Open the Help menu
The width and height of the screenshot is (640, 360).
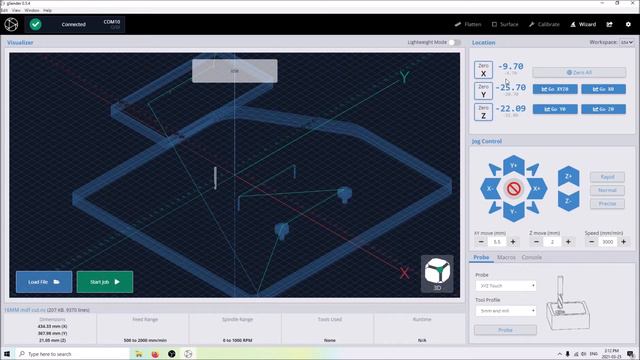click(x=47, y=10)
